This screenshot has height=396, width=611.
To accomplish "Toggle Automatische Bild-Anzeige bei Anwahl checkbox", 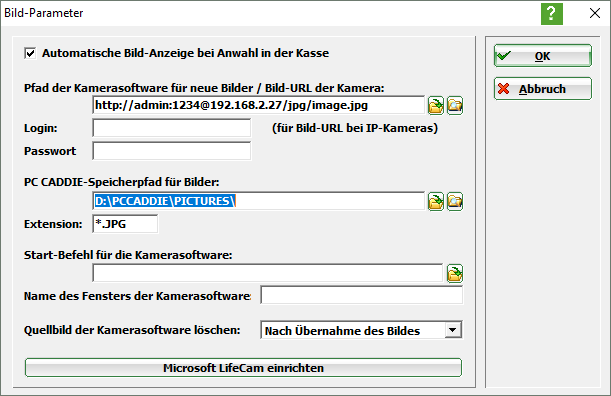I will tap(30, 53).
